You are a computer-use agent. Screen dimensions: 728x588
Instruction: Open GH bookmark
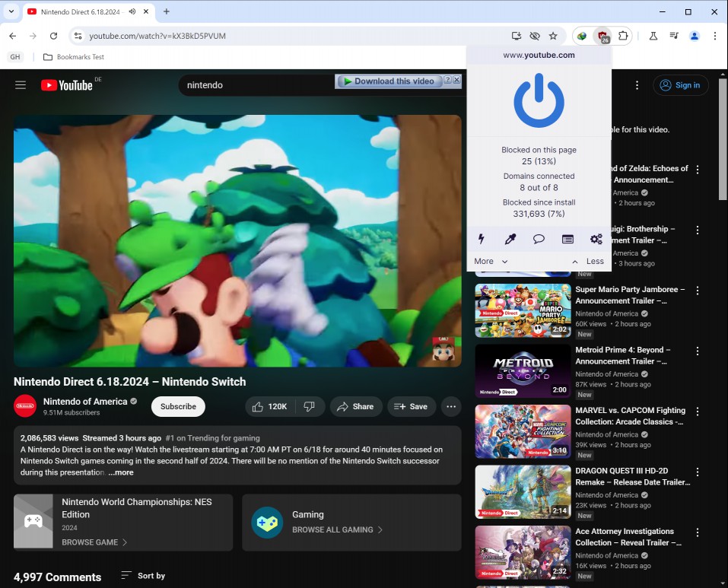15,56
